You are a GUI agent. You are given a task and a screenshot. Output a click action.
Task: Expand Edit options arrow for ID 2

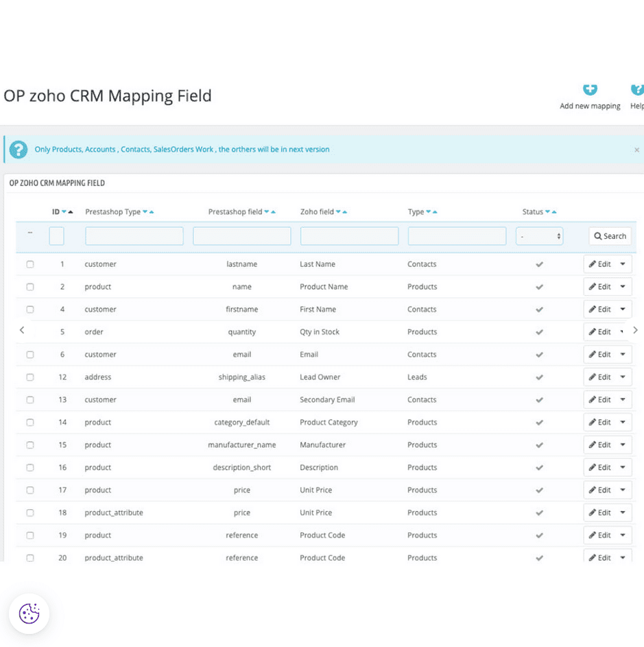tap(623, 287)
